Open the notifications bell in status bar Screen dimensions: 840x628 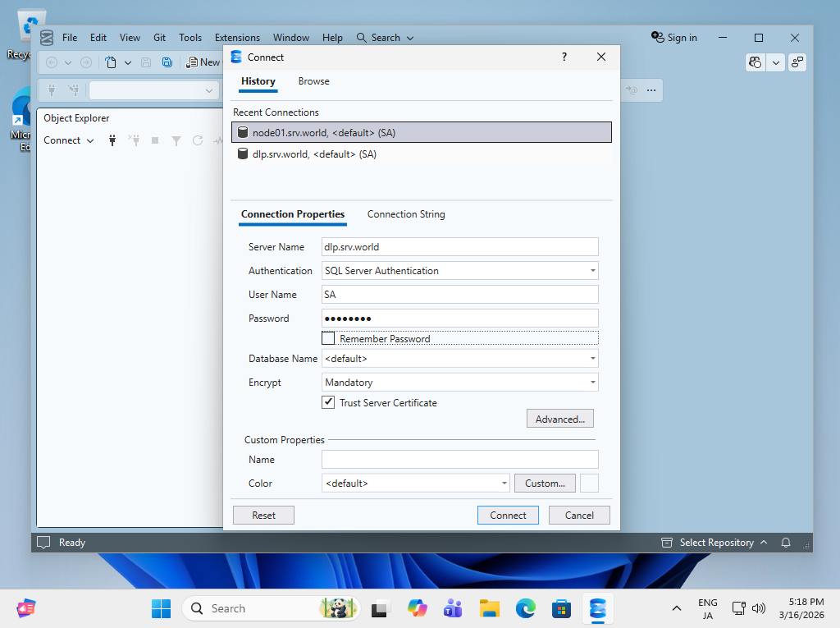pos(786,543)
